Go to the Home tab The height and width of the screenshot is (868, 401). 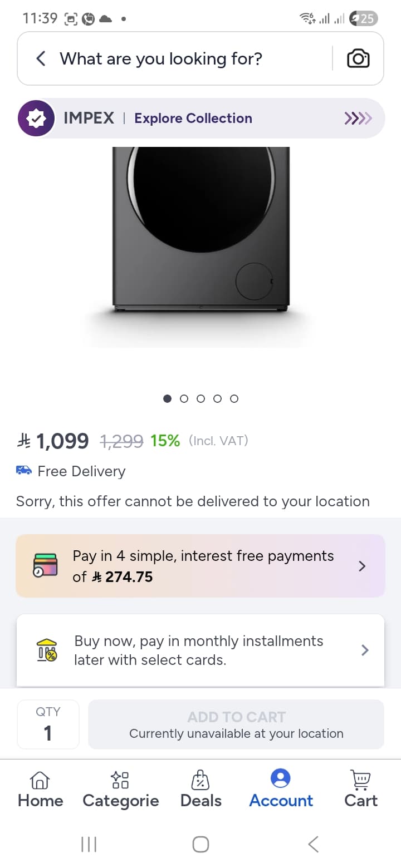point(40,788)
